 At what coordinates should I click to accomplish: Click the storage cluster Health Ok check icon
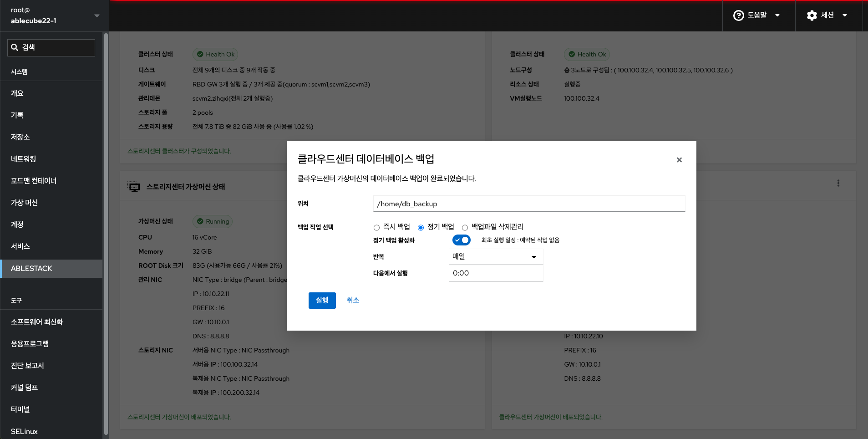(200, 54)
